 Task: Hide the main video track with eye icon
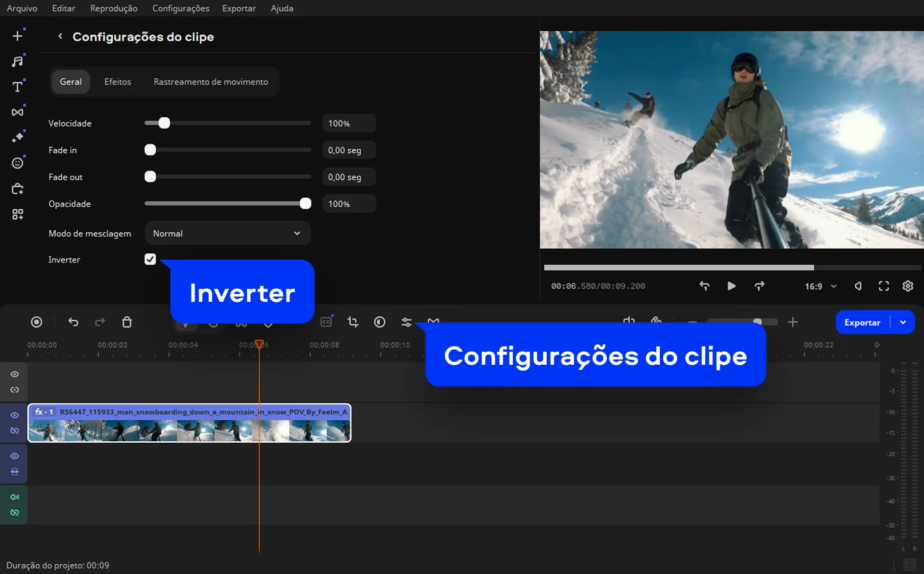[15, 416]
